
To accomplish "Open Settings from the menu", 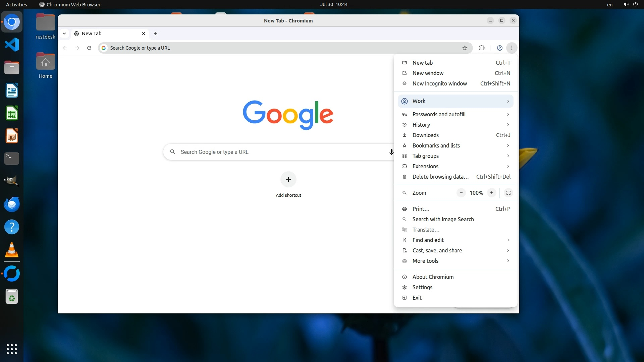I will [x=422, y=287].
